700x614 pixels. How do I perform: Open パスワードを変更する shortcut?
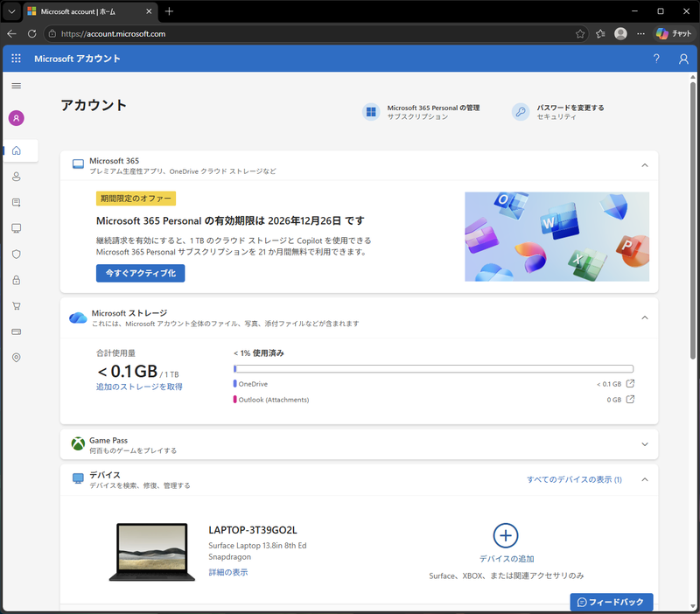point(558,112)
